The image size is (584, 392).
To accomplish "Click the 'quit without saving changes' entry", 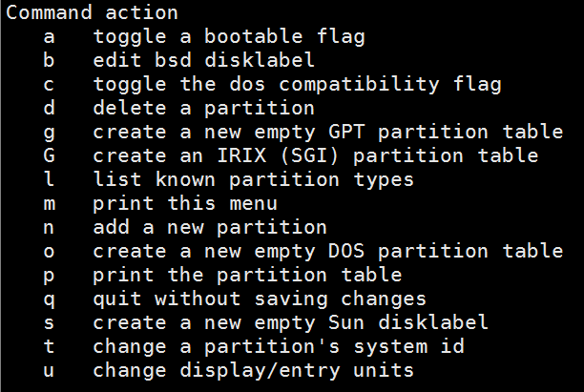I will (x=260, y=299).
